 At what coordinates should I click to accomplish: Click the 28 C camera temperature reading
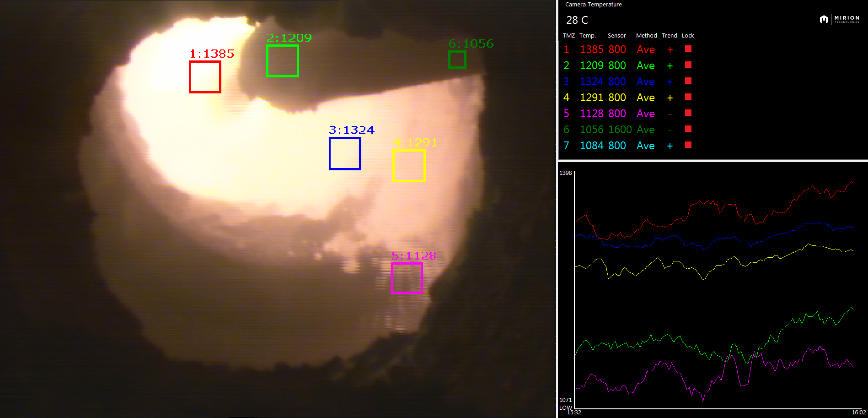pyautogui.click(x=577, y=20)
